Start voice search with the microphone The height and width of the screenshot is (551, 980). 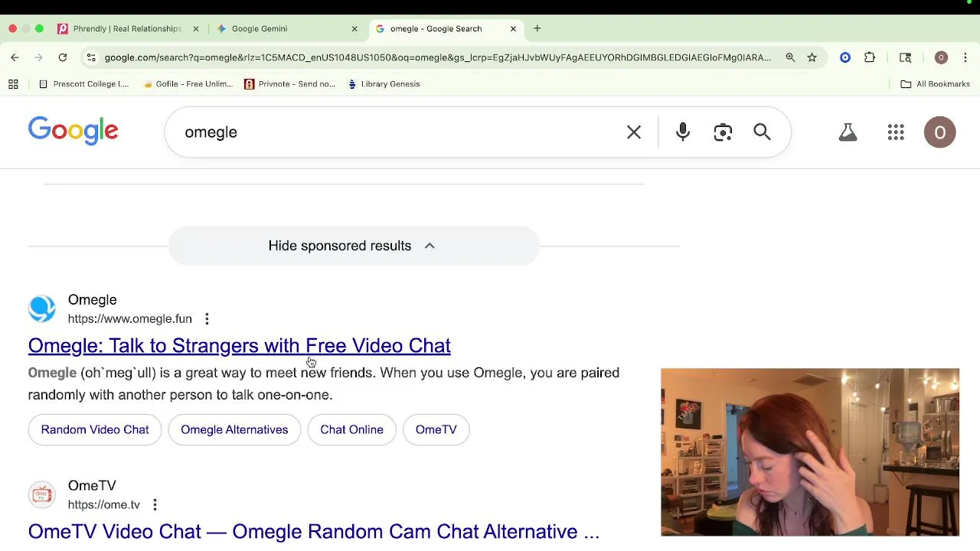point(683,132)
